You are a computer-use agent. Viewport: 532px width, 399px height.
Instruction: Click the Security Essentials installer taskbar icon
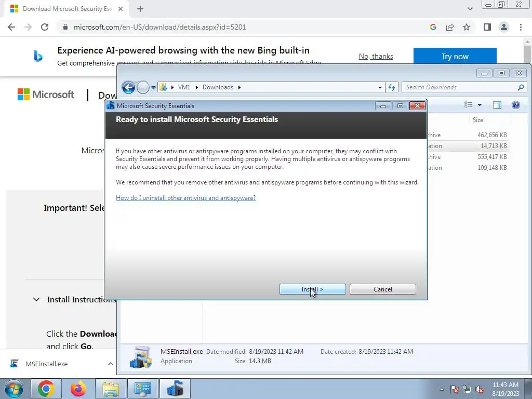175,389
